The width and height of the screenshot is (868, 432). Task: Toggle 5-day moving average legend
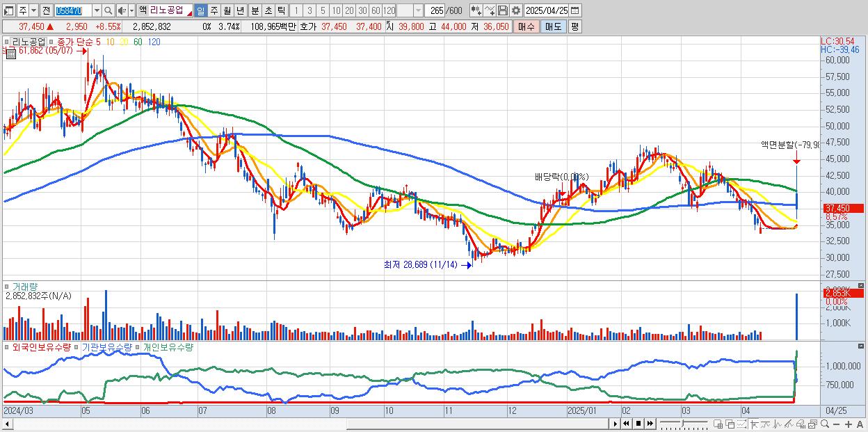[98, 42]
